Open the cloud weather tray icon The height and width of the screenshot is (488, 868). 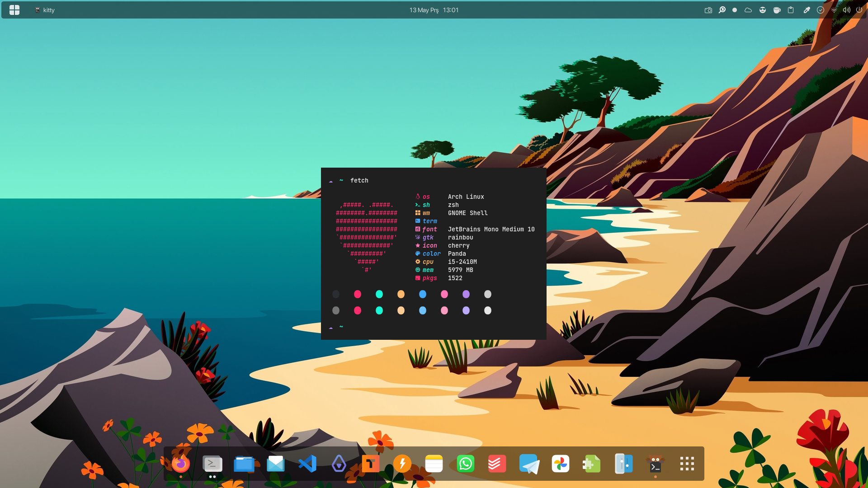(x=748, y=10)
